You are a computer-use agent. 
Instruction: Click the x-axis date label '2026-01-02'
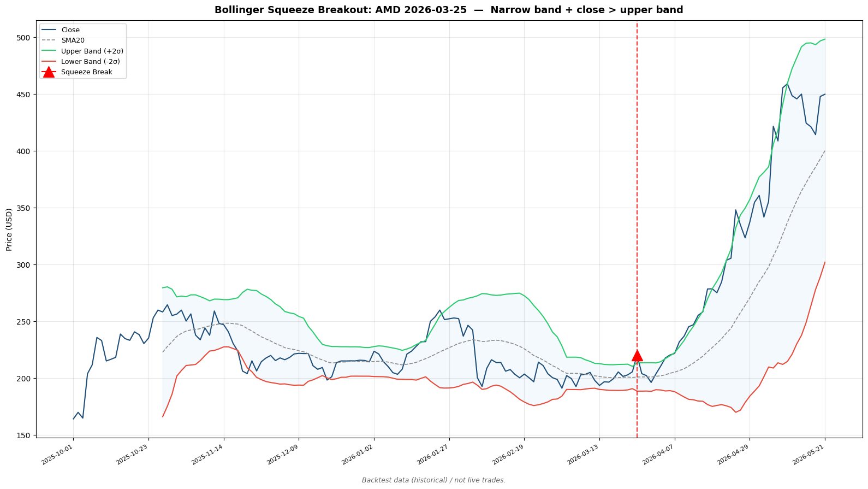[358, 454]
